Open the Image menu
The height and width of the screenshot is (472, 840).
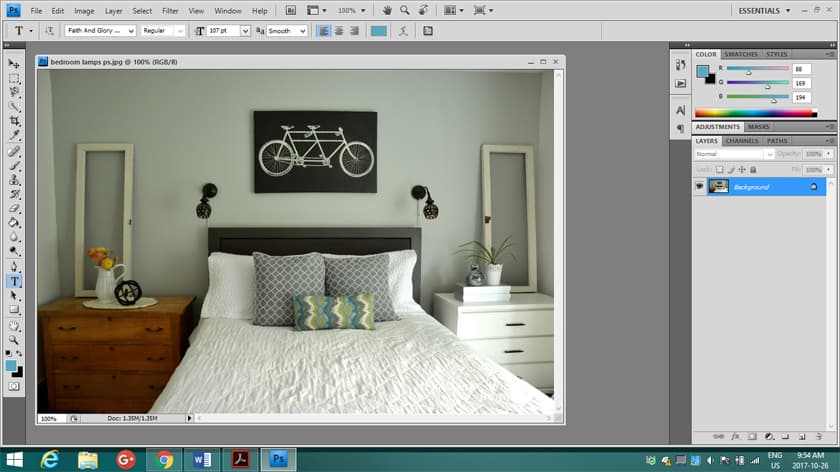tap(84, 11)
